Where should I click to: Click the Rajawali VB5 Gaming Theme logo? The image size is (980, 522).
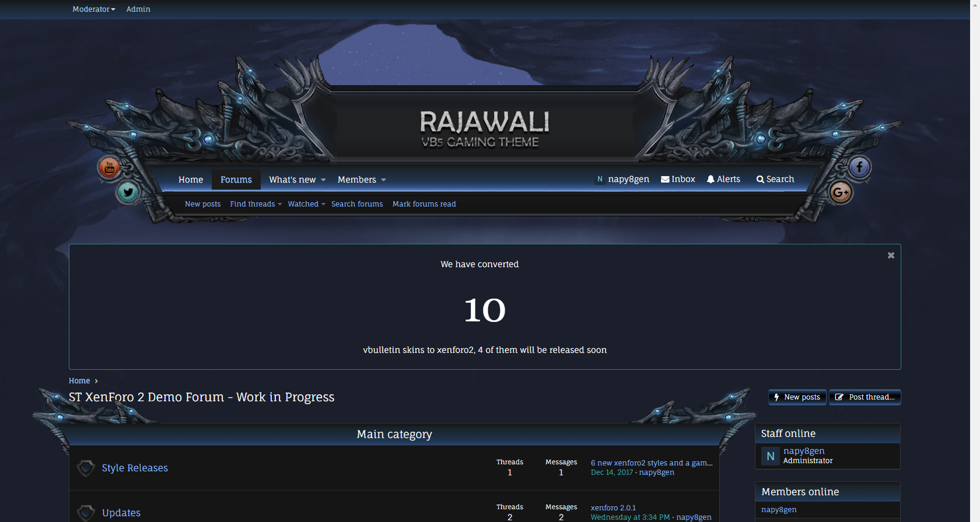[485, 129]
